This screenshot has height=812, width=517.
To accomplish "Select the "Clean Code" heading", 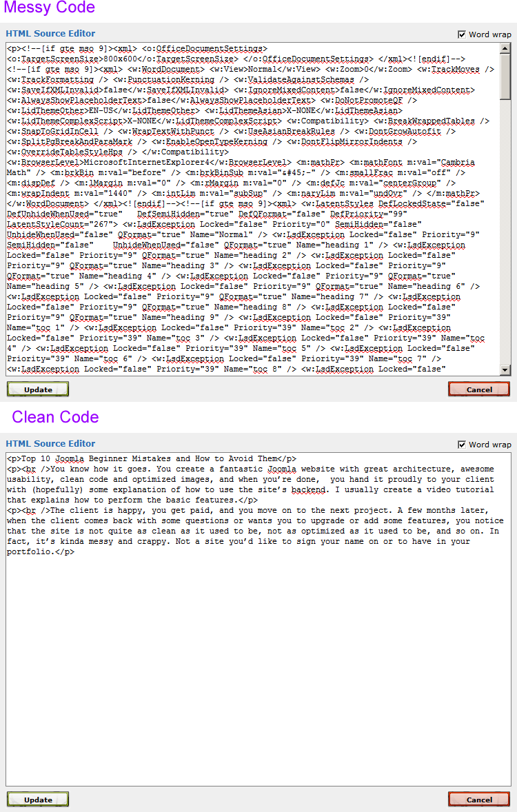I will [55, 417].
